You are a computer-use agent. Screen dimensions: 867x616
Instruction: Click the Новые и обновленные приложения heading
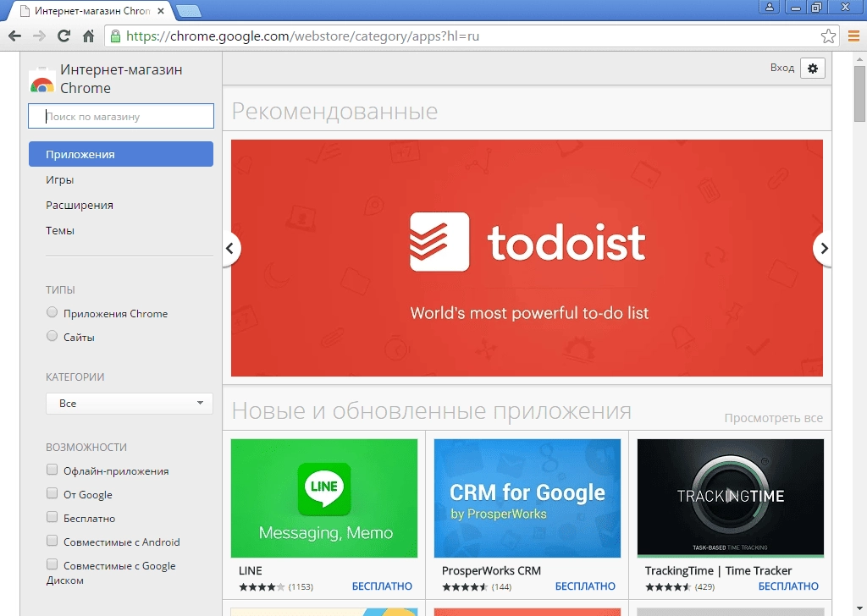click(431, 411)
